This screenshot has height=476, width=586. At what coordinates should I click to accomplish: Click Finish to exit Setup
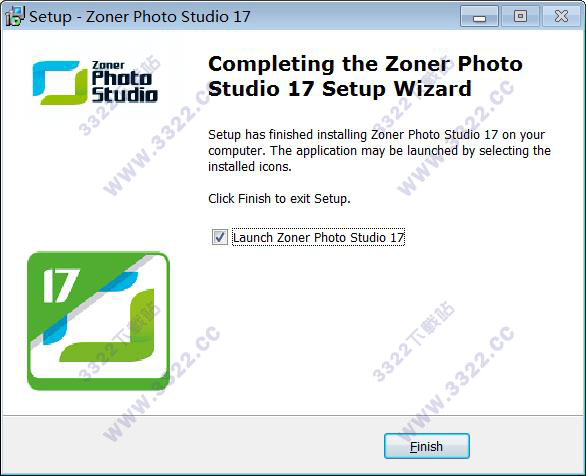(427, 446)
